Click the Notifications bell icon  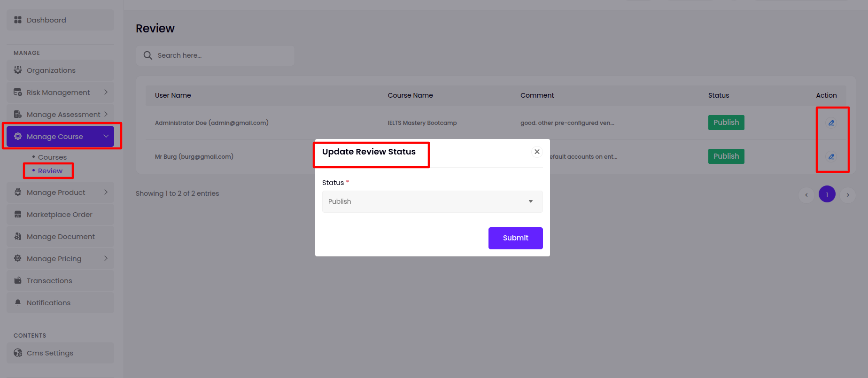[18, 302]
